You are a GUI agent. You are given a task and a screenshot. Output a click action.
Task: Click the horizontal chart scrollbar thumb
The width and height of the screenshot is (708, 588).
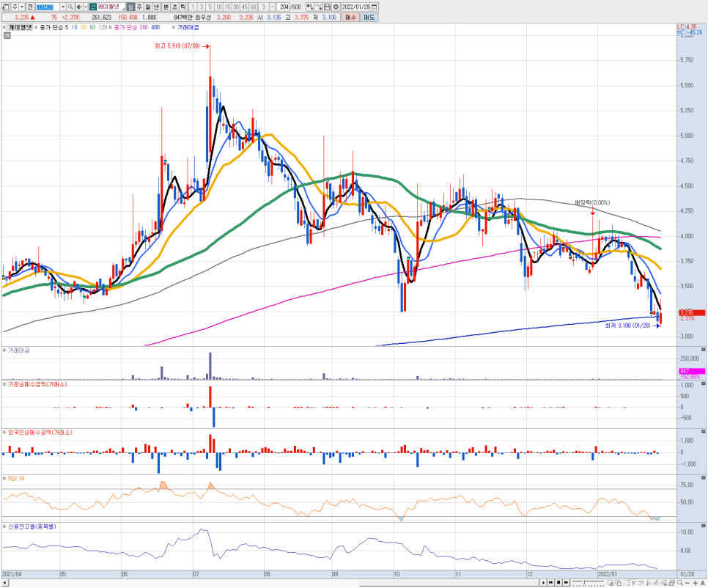click(x=451, y=583)
